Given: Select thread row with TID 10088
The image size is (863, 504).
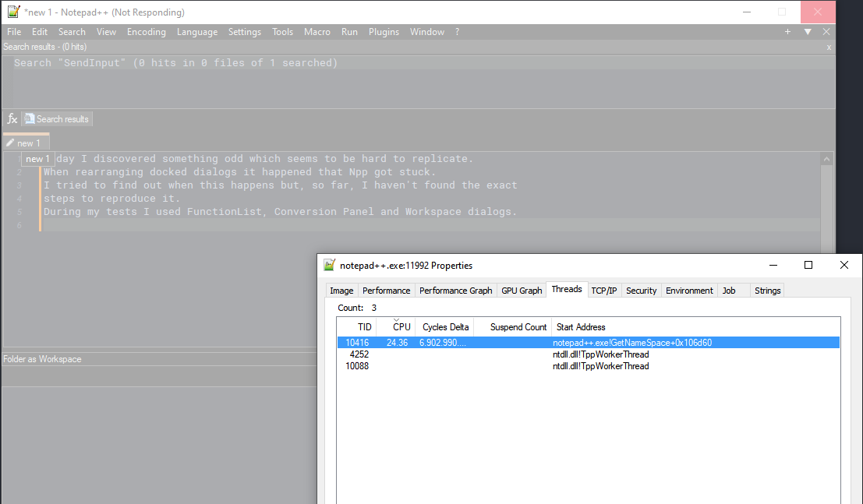Looking at the screenshot, I should pyautogui.click(x=589, y=366).
